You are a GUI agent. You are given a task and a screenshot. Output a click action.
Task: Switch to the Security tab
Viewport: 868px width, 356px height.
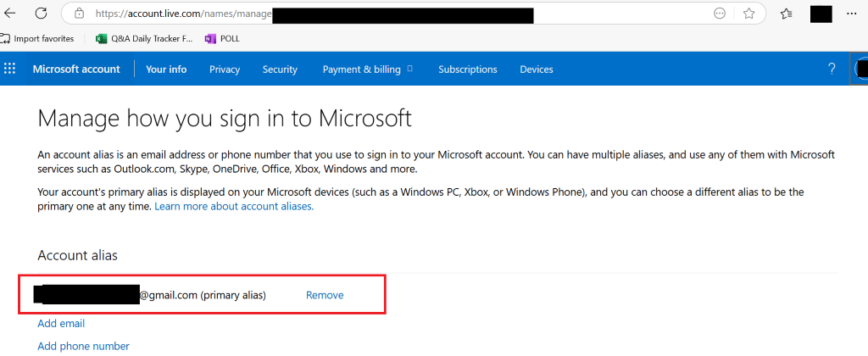280,70
